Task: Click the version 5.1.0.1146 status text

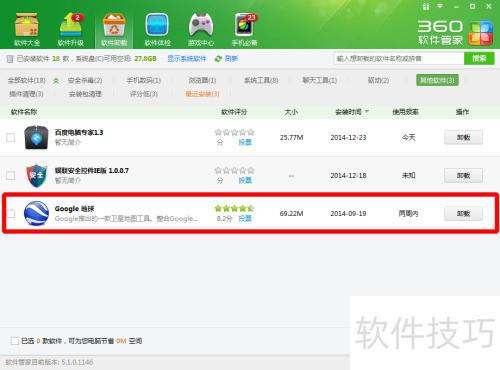Action: (49, 362)
